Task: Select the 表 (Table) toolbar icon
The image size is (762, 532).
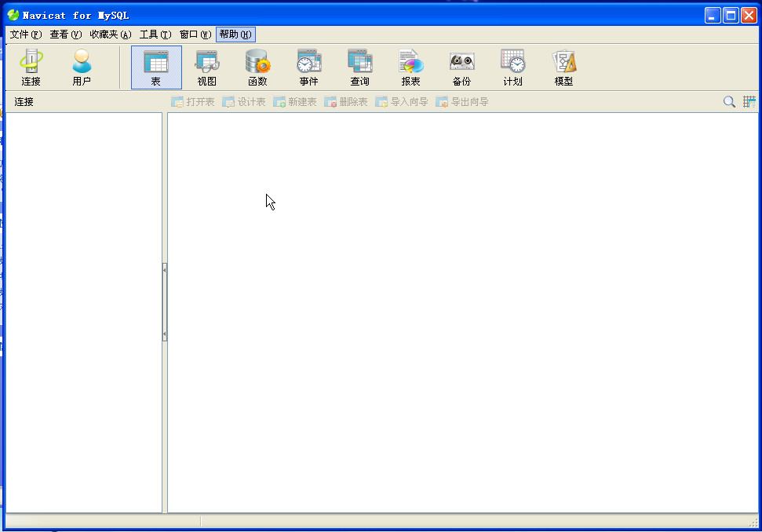Action: coord(156,67)
